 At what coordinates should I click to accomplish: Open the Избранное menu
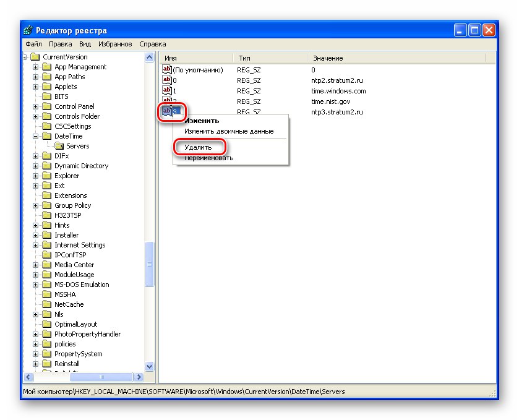[x=115, y=44]
